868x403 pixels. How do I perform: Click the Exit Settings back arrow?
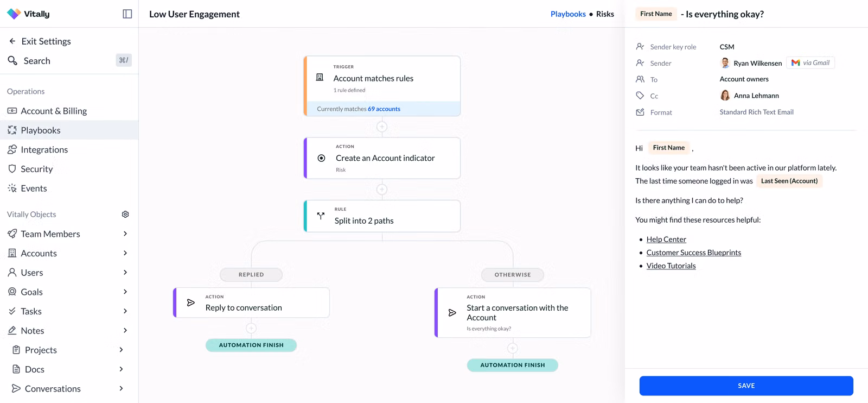pos(12,41)
